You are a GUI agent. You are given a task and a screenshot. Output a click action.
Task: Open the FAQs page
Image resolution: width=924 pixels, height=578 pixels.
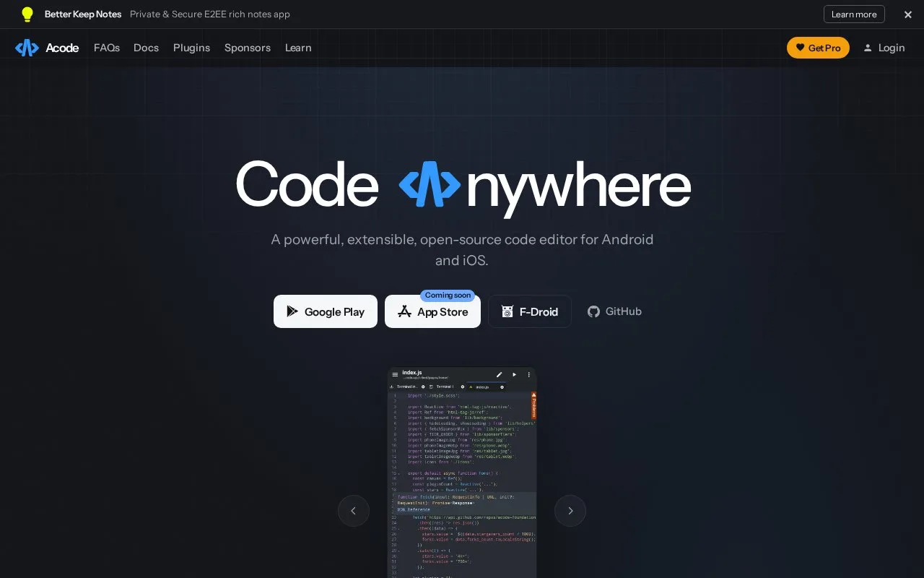click(107, 48)
